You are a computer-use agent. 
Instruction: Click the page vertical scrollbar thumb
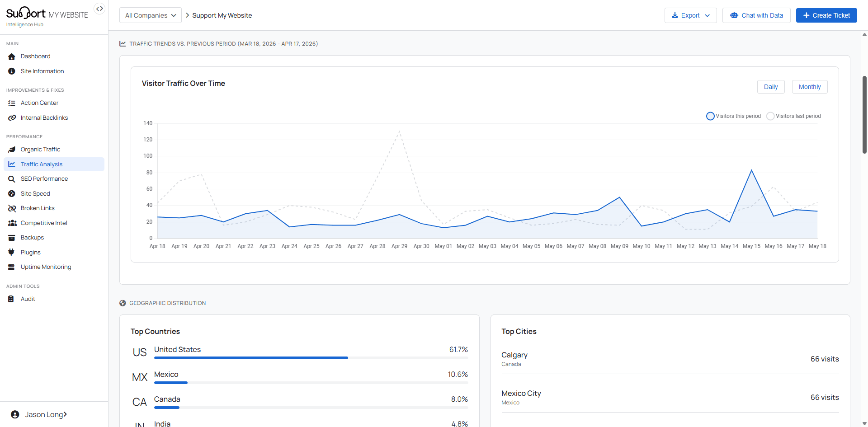pyautogui.click(x=864, y=115)
